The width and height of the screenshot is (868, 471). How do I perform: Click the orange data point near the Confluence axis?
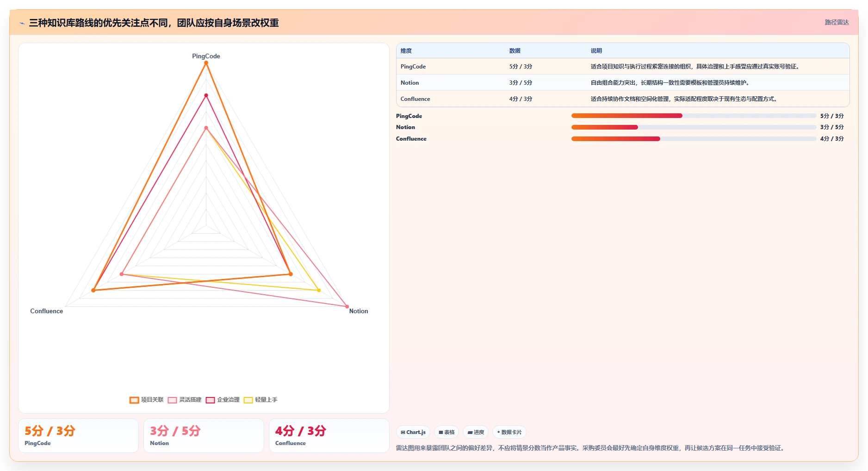[93, 290]
